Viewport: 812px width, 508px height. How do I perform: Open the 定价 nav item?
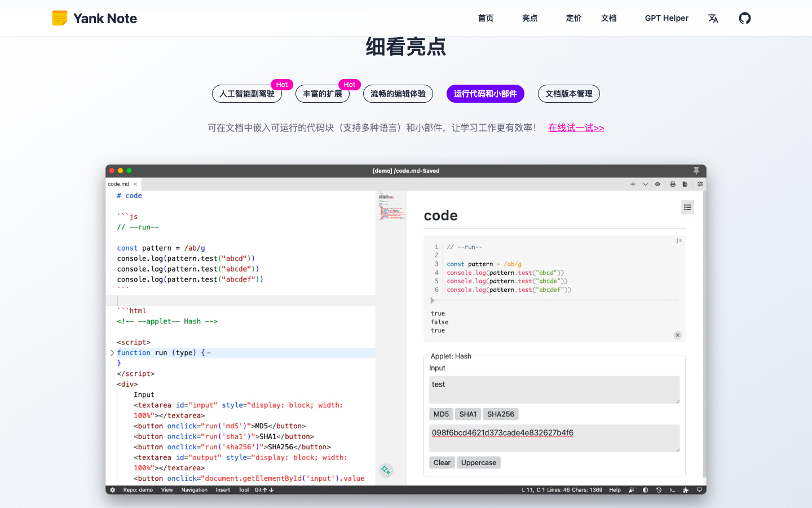coord(574,18)
